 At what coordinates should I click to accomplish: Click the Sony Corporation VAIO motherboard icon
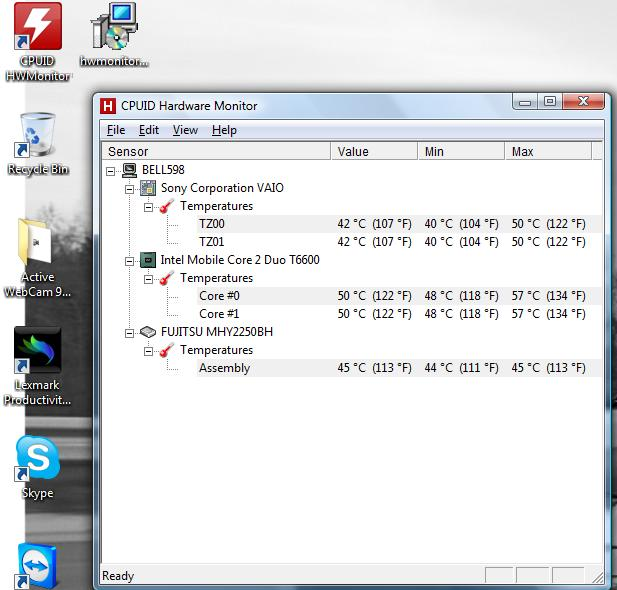tap(148, 188)
